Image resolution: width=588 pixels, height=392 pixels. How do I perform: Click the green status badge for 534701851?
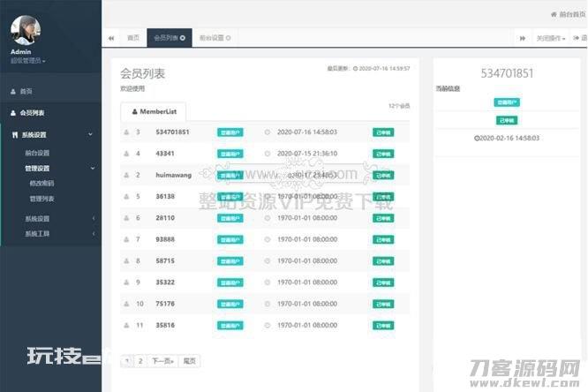[383, 132]
